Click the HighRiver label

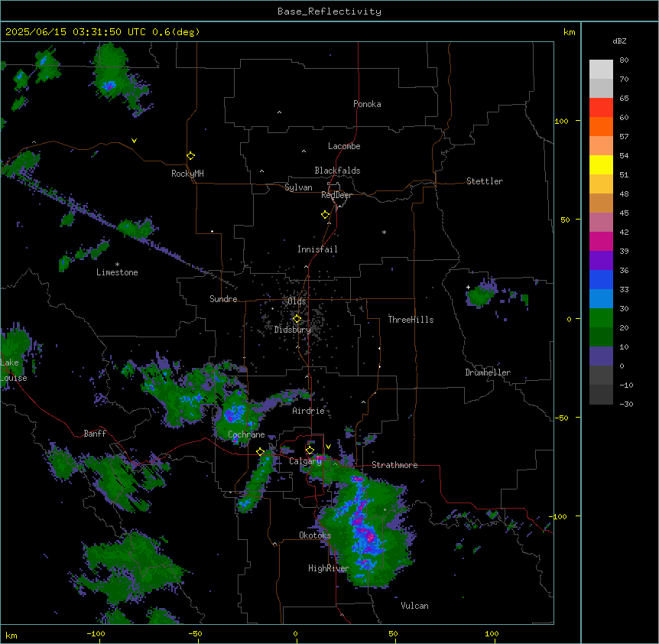click(329, 568)
